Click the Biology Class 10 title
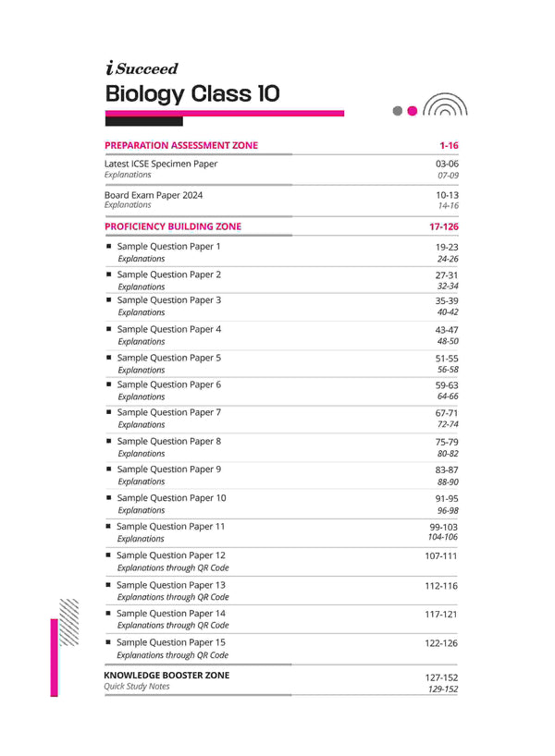The width and height of the screenshot is (555, 756). 192,93
